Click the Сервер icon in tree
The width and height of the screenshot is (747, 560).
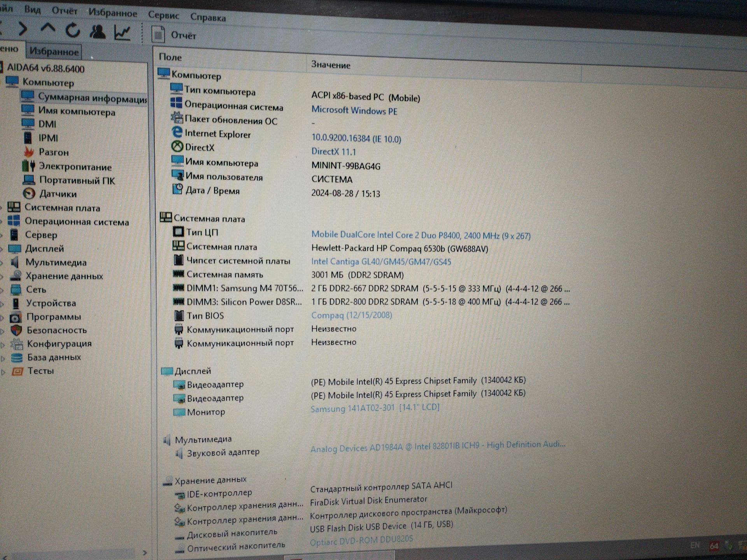[14, 234]
